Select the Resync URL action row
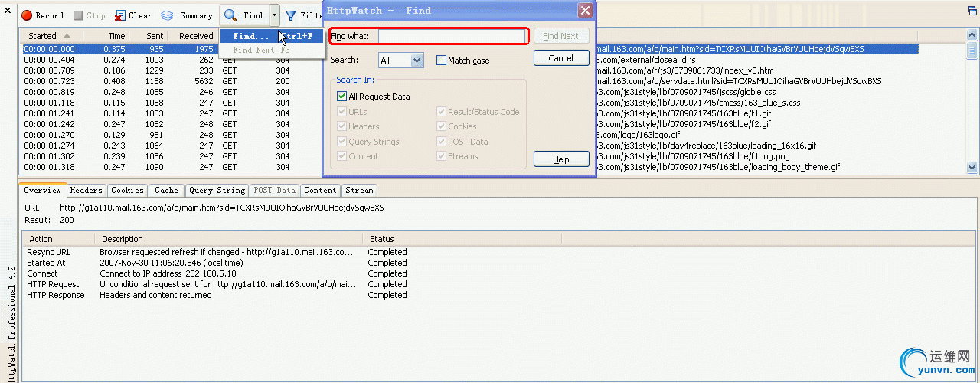Viewport: 980px width, 383px height. [x=499, y=252]
